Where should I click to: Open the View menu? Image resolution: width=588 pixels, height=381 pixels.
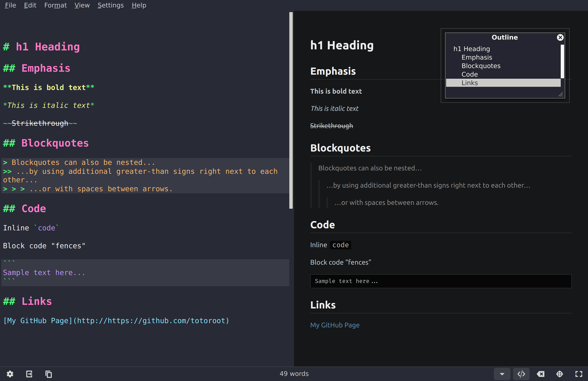point(82,5)
